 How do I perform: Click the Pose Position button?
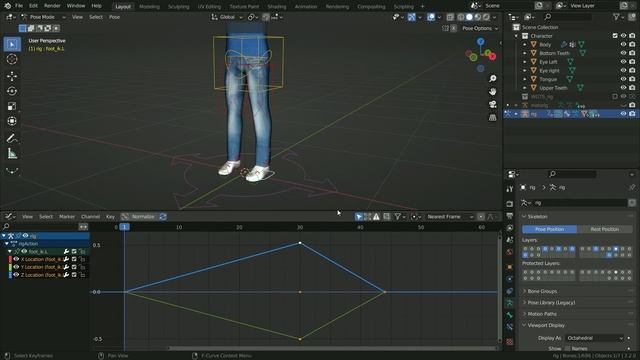(549, 229)
